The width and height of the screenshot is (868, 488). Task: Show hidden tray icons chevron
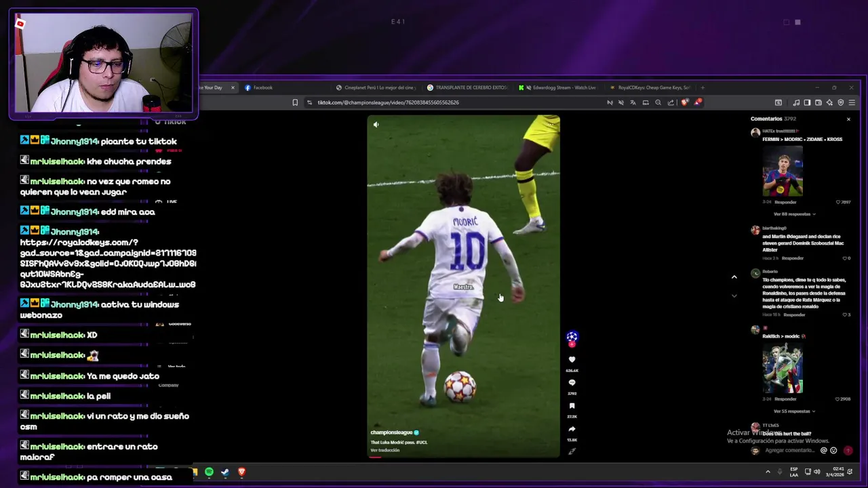768,472
